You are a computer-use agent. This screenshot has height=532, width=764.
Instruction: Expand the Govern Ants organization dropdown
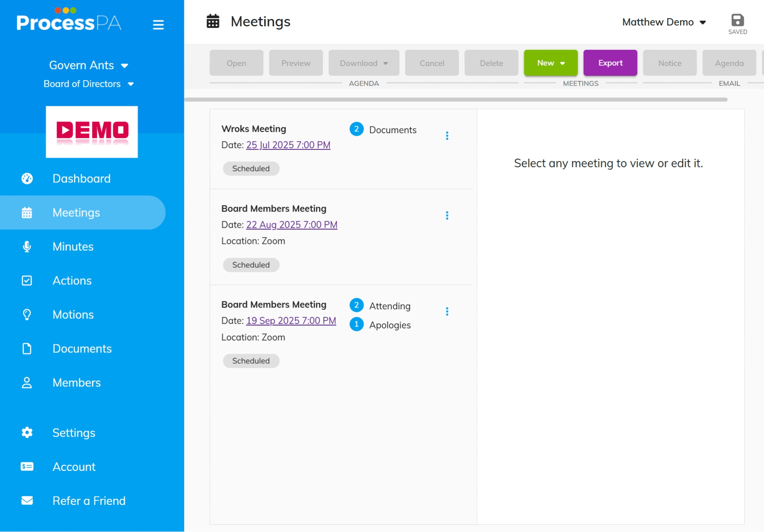(88, 65)
